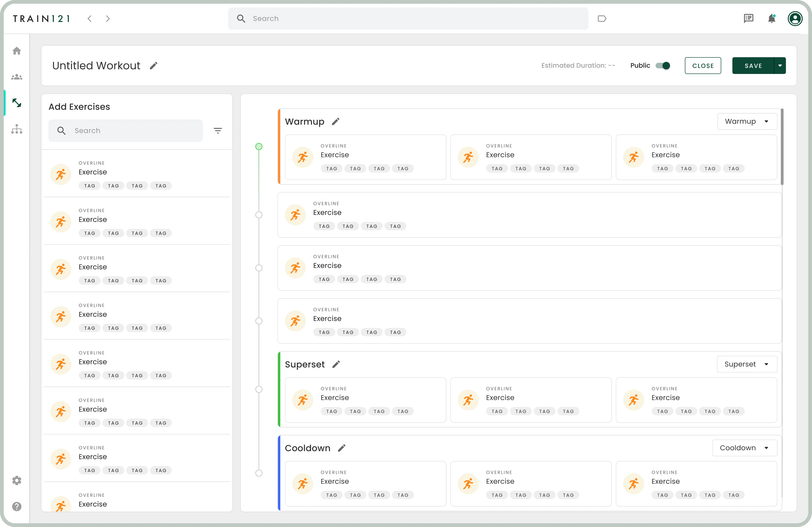The image size is (812, 527).
Task: Click the CLOSE button
Action: click(x=703, y=65)
